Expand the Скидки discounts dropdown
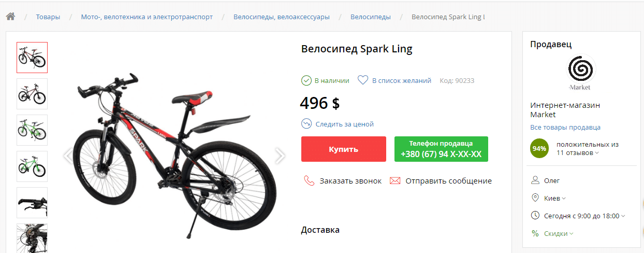The image size is (644, 253). (x=571, y=234)
